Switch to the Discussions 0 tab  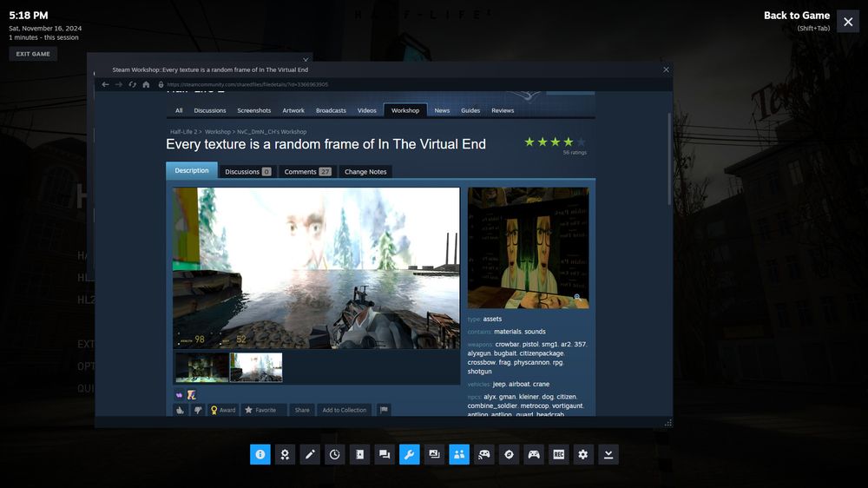coord(248,172)
